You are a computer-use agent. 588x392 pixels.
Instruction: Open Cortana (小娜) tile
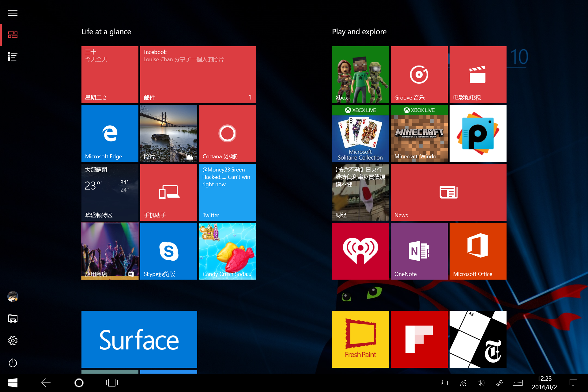pyautogui.click(x=227, y=134)
